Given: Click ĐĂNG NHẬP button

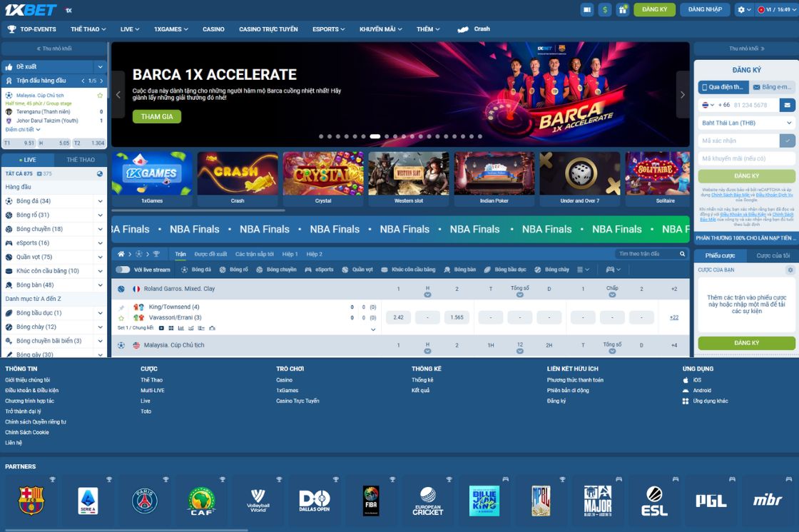Looking at the screenshot, I should [x=705, y=10].
